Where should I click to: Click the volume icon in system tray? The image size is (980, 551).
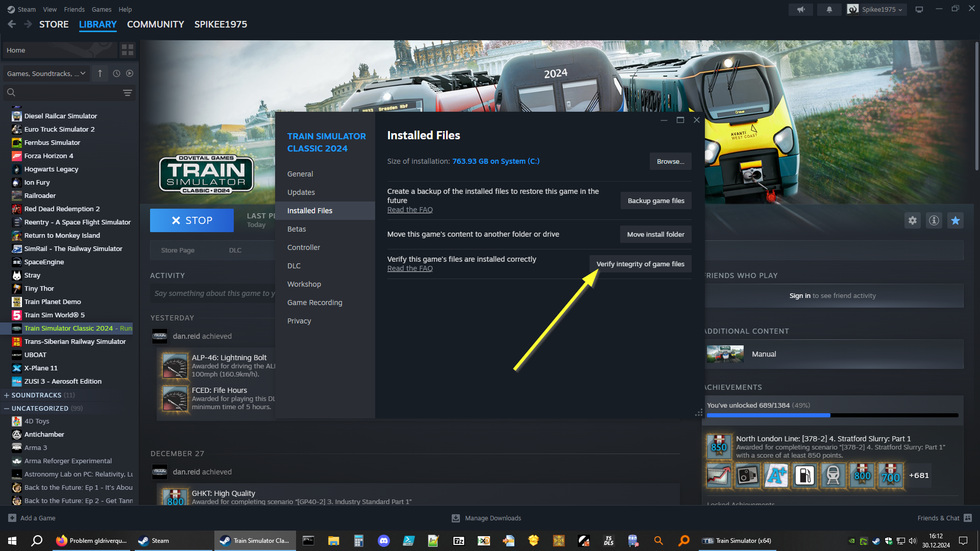click(913, 541)
